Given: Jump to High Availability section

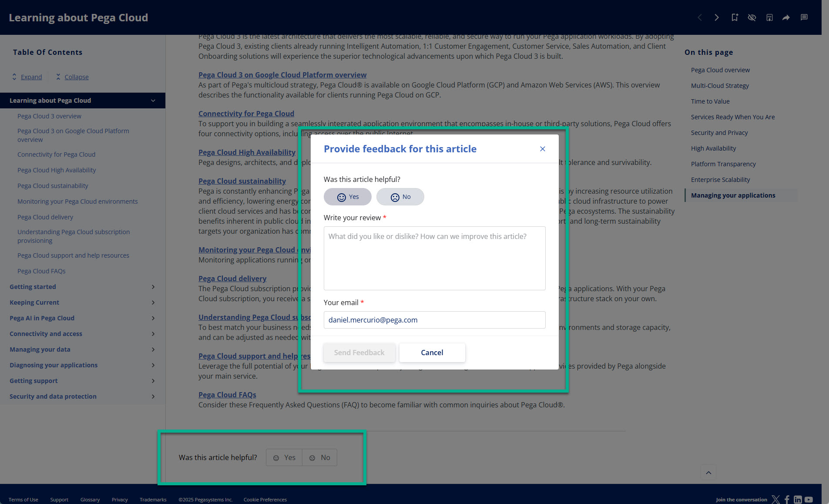Looking at the screenshot, I should coord(713,148).
